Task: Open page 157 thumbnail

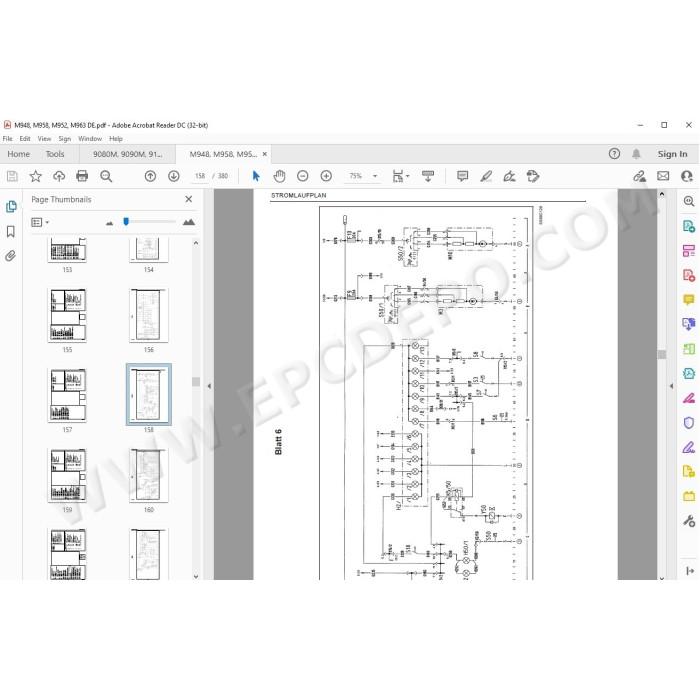Action: (67, 395)
